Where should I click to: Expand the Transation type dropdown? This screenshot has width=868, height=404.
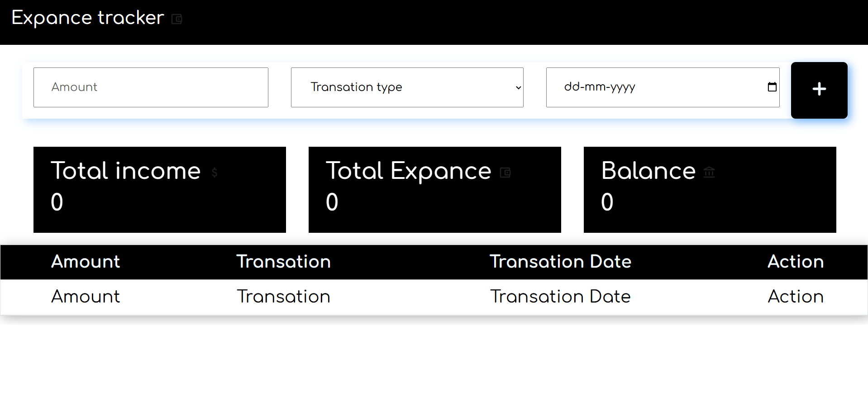click(x=407, y=87)
